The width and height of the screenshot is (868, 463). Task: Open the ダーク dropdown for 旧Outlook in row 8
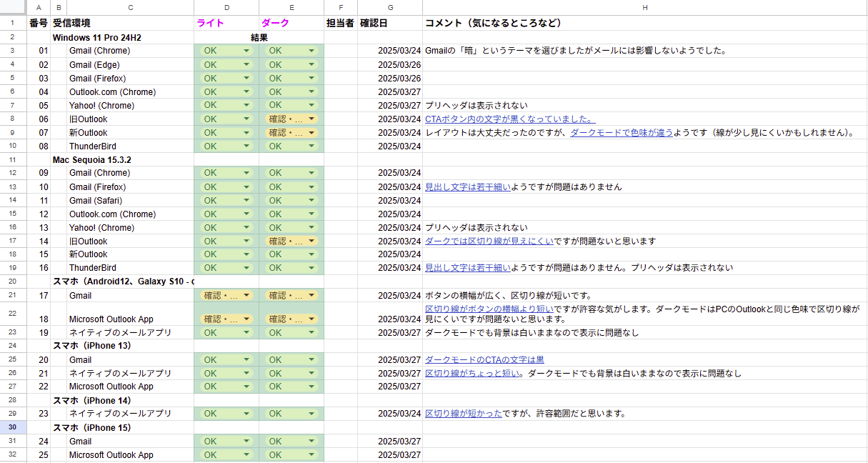coord(311,119)
